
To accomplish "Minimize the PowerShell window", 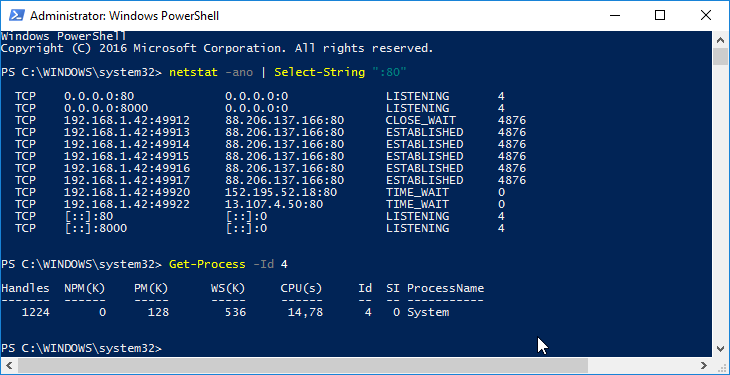I will pos(615,15).
